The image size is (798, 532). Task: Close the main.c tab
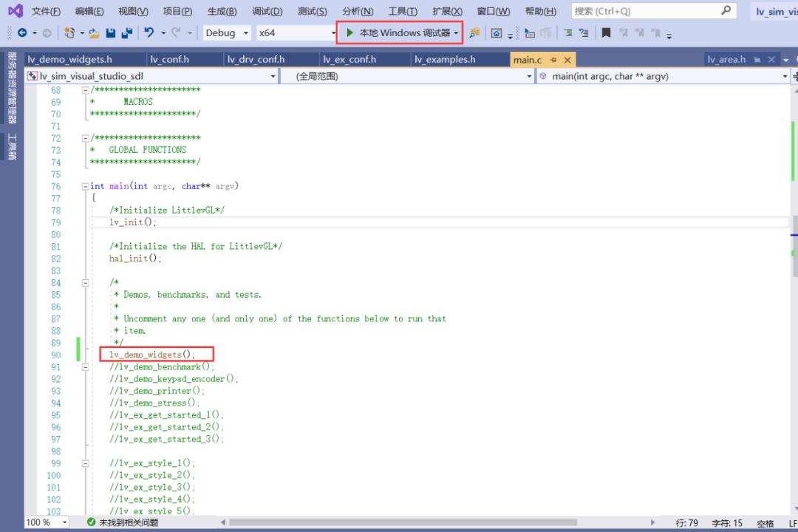pyautogui.click(x=567, y=60)
